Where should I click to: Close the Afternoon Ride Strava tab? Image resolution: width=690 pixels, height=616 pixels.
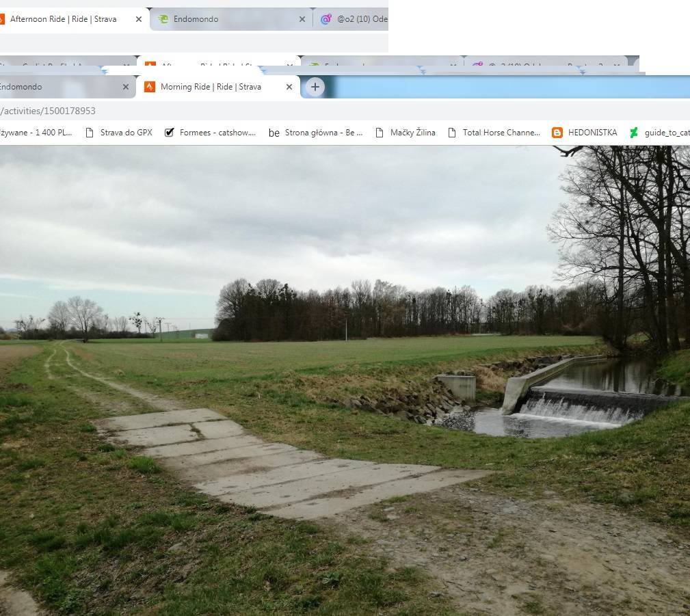pyautogui.click(x=138, y=19)
